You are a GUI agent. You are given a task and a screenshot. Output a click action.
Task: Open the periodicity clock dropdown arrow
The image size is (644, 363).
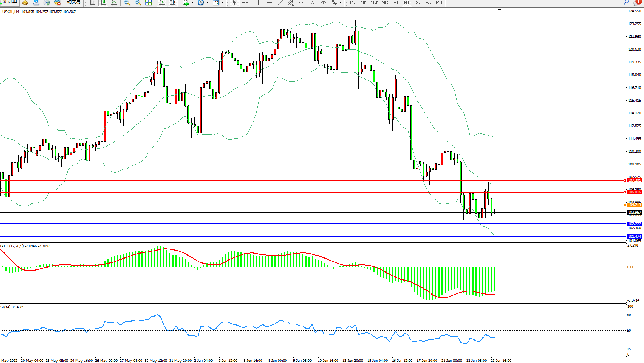coord(207,3)
